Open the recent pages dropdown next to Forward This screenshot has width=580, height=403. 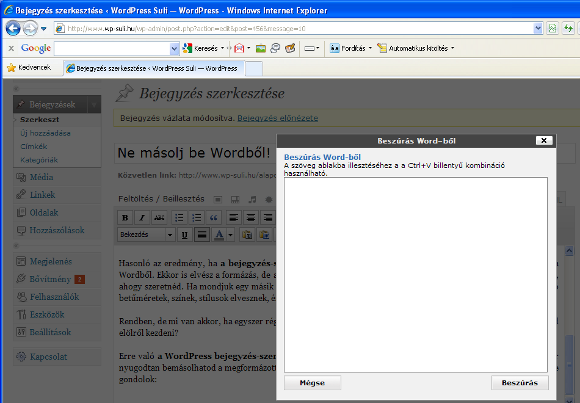tap(44, 28)
